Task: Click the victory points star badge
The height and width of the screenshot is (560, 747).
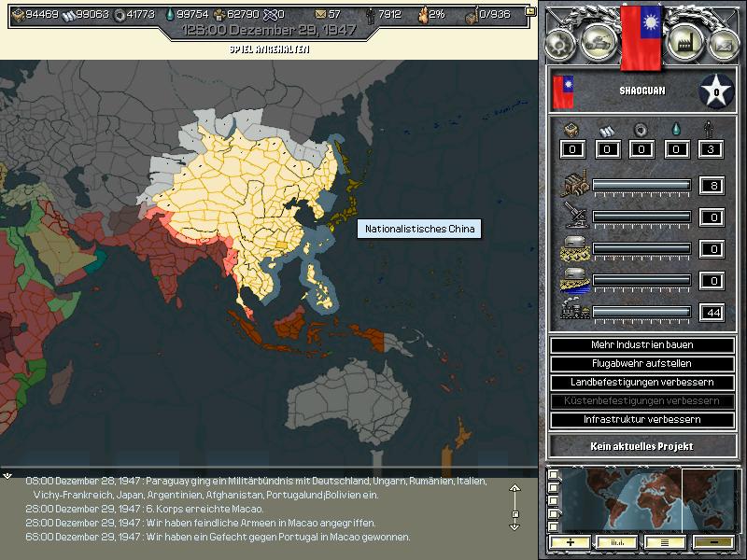Action: tap(716, 91)
